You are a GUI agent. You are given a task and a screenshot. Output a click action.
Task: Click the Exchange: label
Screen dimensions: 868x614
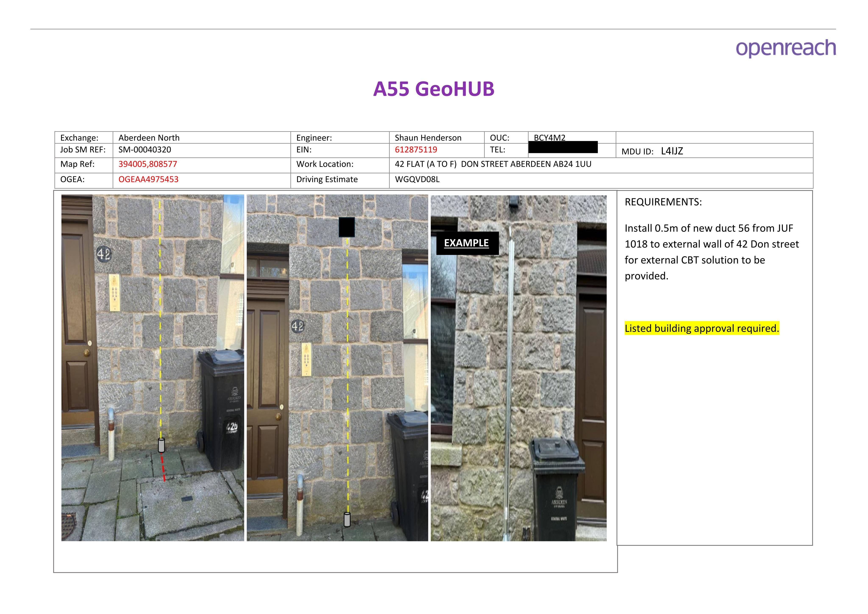79,138
